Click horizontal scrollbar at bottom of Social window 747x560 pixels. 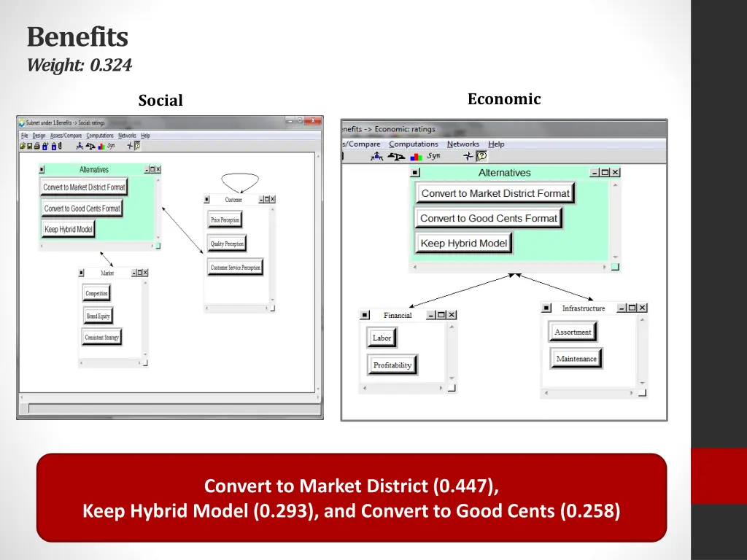(x=169, y=397)
